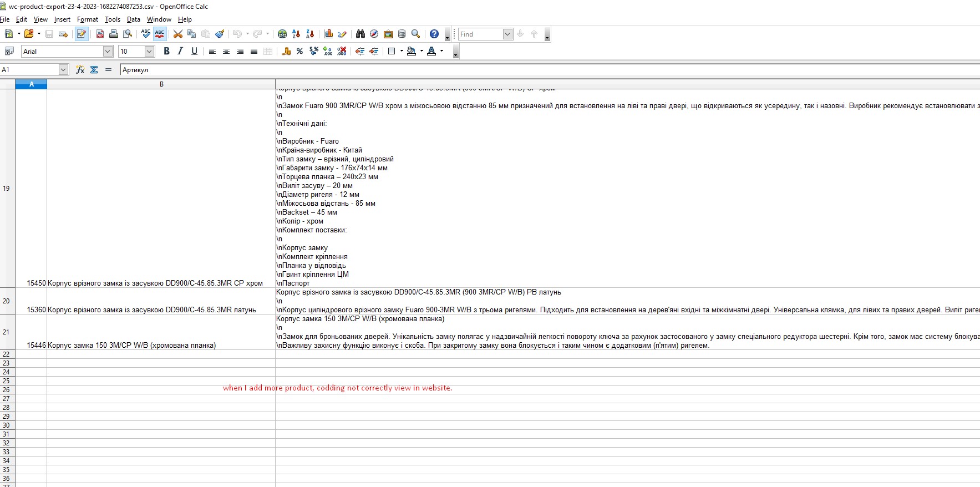Toggle the Navigator compass icon
Viewport: 980px width, 487px height.
[374, 34]
